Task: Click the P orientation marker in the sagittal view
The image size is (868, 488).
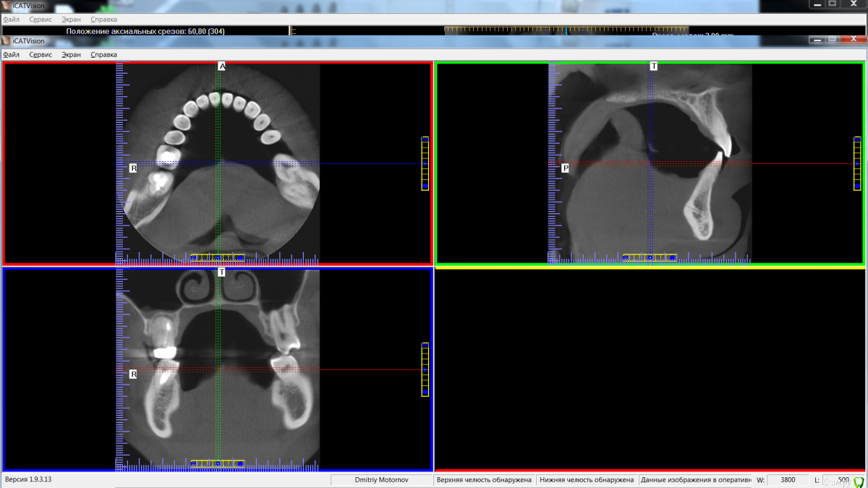Action: (x=565, y=168)
